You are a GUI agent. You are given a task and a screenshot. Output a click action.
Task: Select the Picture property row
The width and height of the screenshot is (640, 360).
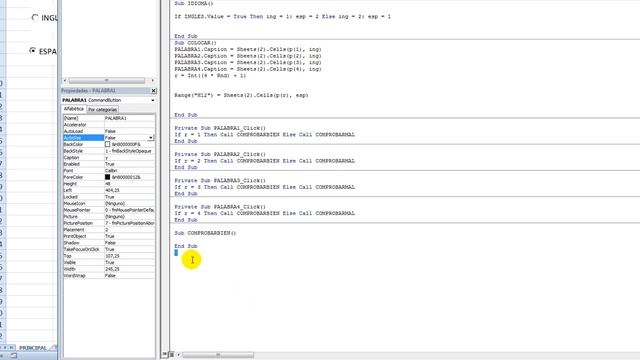tap(109, 216)
